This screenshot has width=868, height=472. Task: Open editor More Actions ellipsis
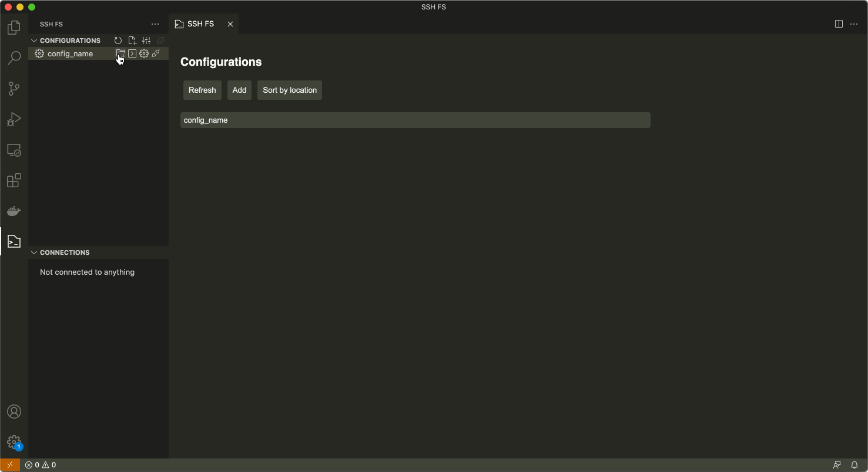(x=854, y=24)
